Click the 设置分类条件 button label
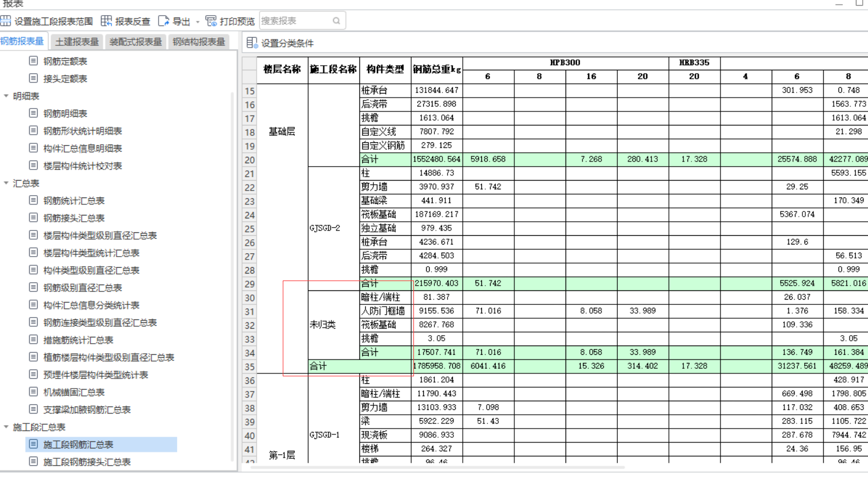 [x=287, y=43]
